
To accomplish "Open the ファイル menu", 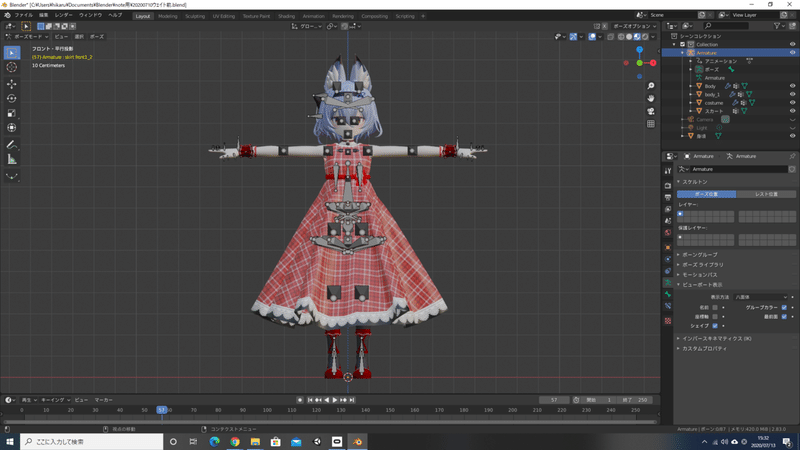I will tap(23, 16).
